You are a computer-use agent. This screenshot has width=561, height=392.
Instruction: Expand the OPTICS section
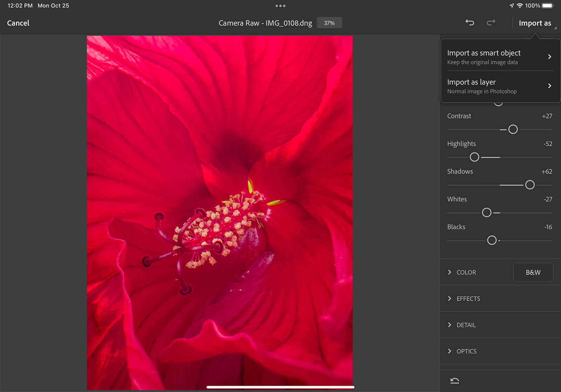(x=466, y=351)
